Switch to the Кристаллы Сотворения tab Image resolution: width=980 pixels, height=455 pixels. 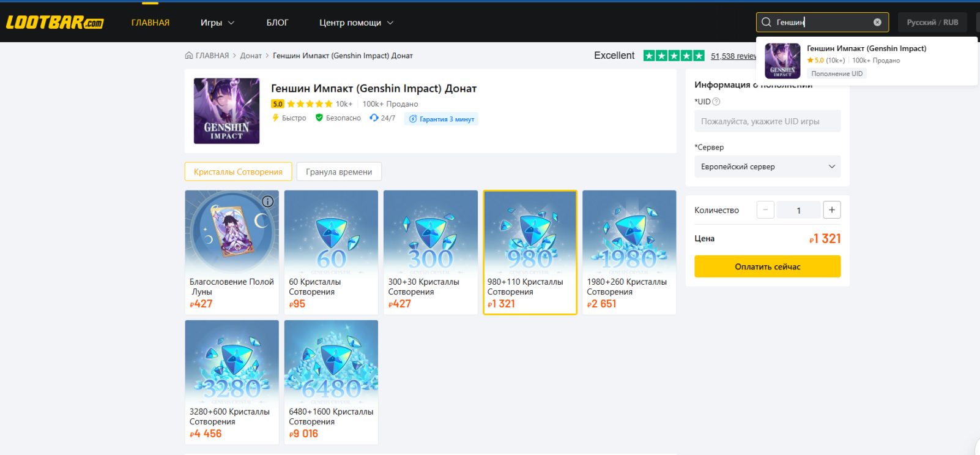tap(238, 172)
